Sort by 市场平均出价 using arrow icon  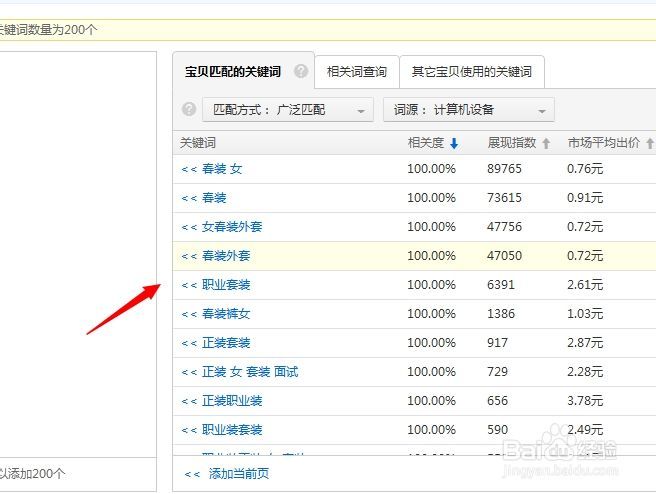pyautogui.click(x=650, y=144)
